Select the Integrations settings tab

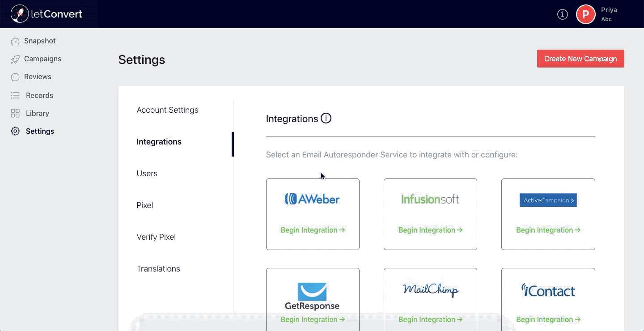click(x=159, y=142)
